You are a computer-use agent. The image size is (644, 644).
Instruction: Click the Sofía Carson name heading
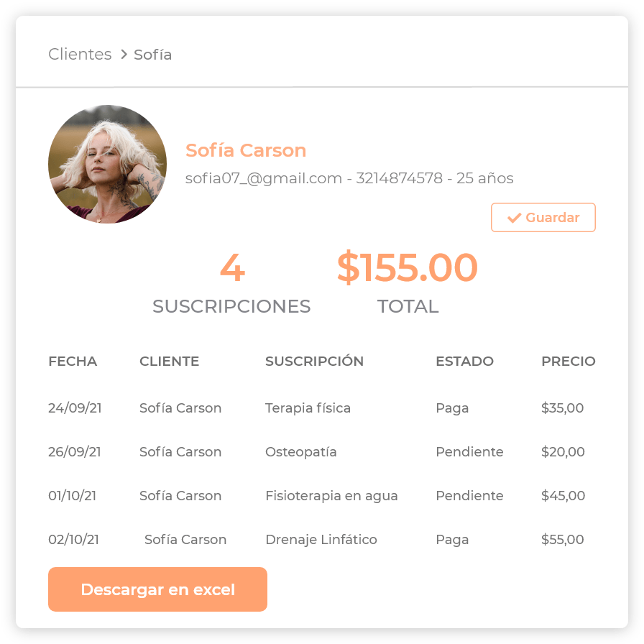(x=246, y=150)
